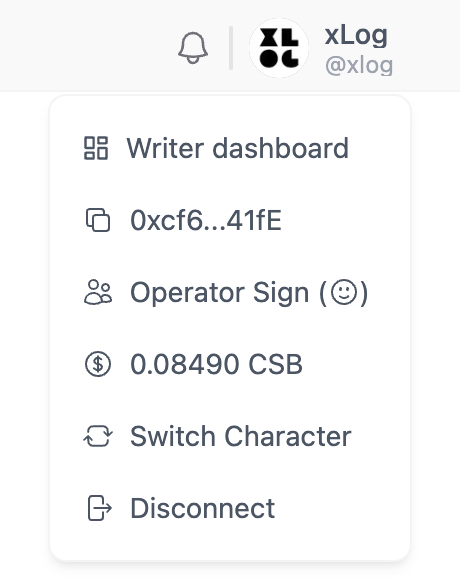Select Disconnect to log out
Viewport: 460px width, 588px height.
(x=230, y=508)
